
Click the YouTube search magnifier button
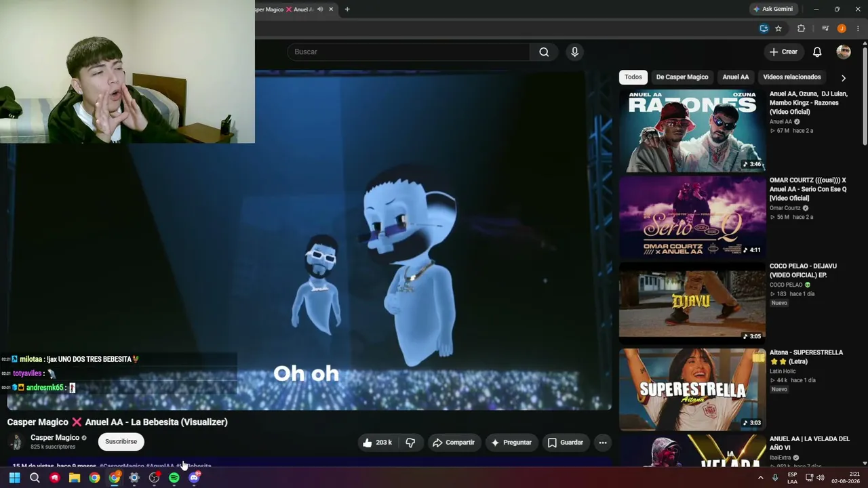click(544, 52)
